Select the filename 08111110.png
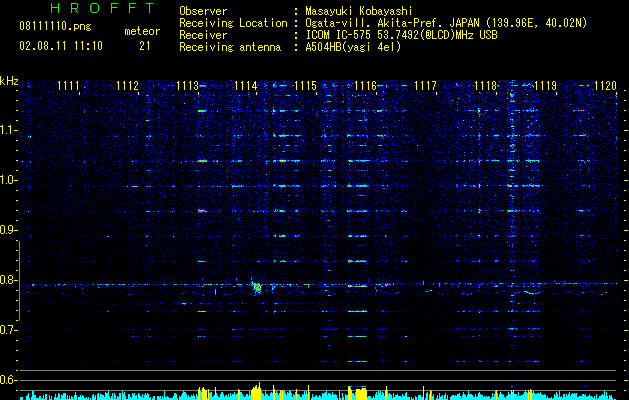The image size is (629, 400). pyautogui.click(x=55, y=27)
